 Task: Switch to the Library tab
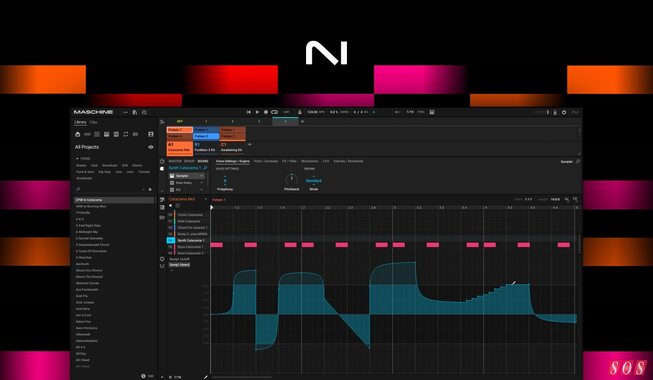point(80,122)
